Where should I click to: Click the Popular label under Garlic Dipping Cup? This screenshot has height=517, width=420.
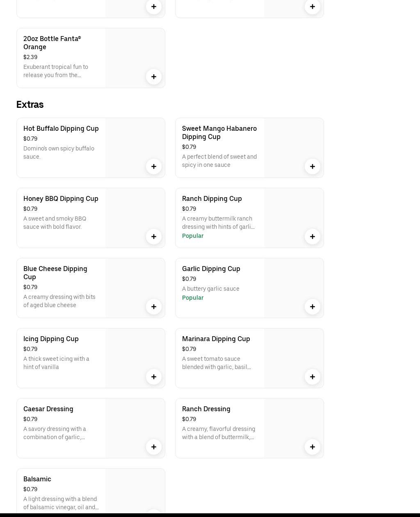coord(193,298)
